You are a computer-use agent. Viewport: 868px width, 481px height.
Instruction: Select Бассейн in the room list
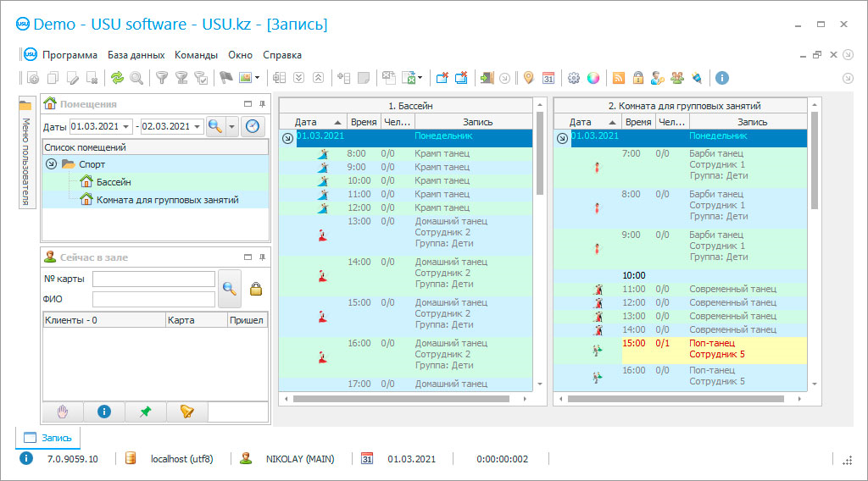coord(114,182)
